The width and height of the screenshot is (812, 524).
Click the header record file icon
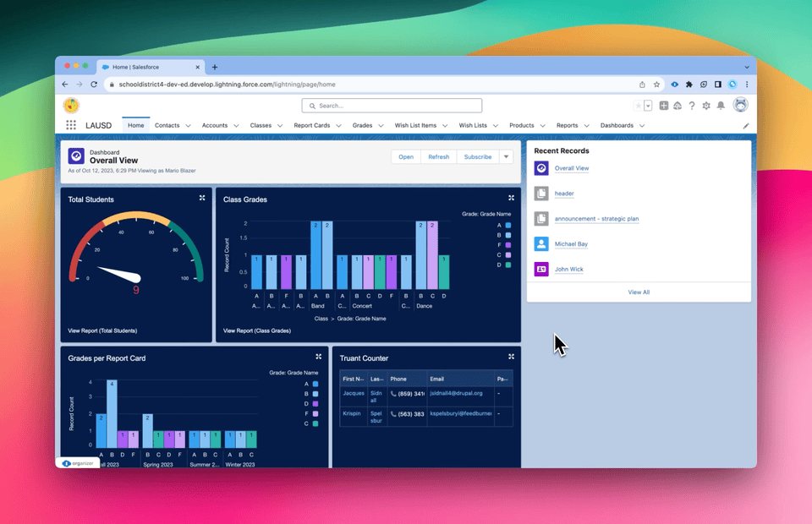coord(541,194)
